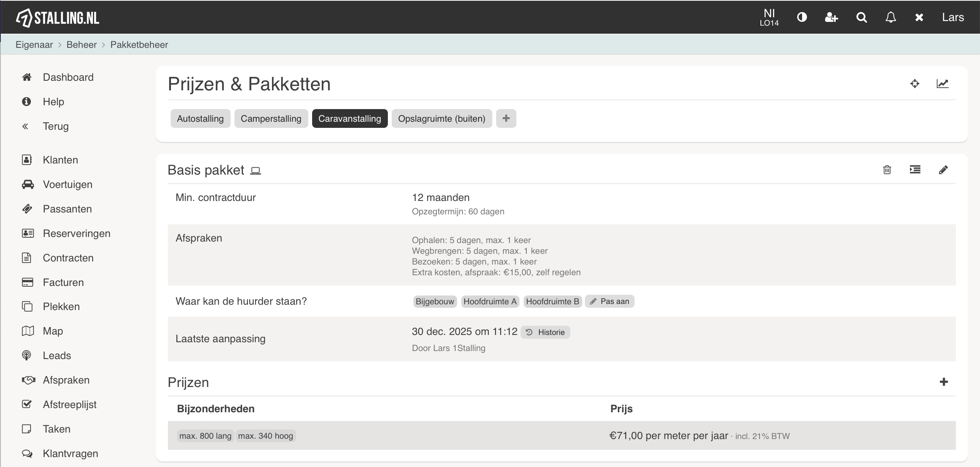Open the Lars user menu
Viewport: 980px width, 467px height.
952,17
